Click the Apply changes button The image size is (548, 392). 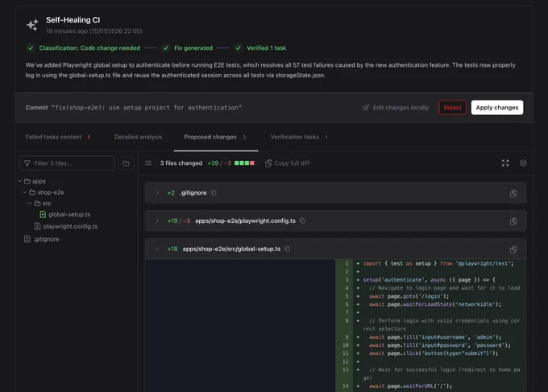tap(497, 108)
